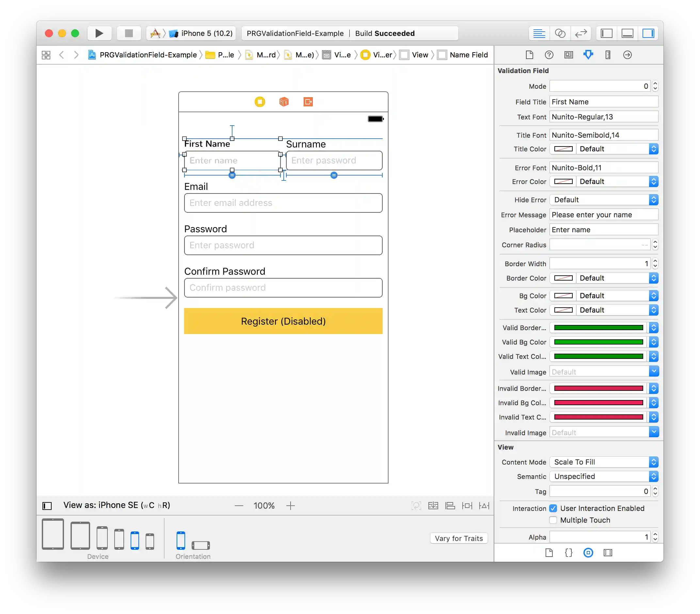
Task: Select Name Field in the breadcrumb bar
Action: coord(468,55)
